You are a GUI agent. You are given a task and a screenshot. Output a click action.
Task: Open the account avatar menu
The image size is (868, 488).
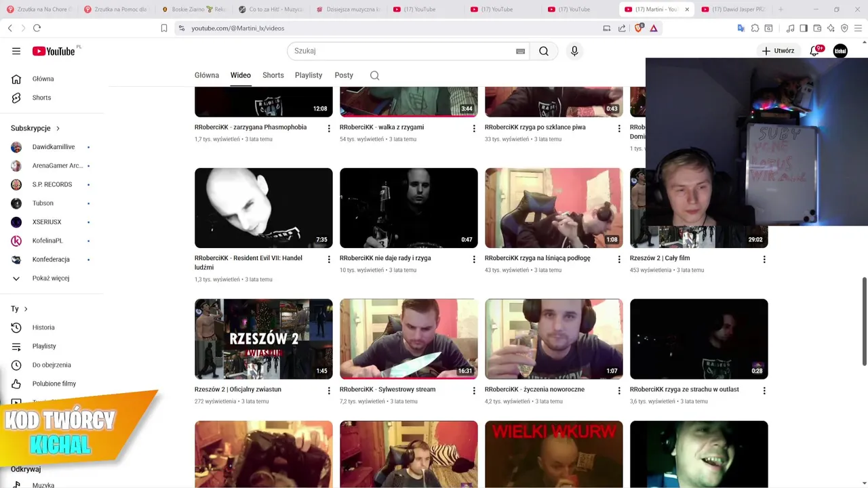(x=840, y=51)
